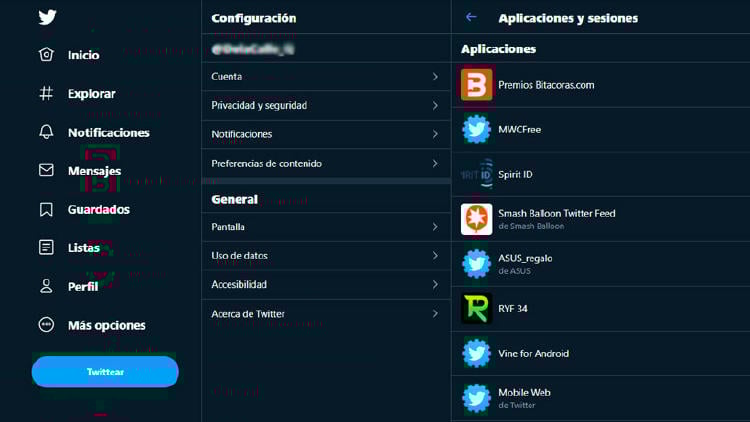Screen dimensions: 750x422
Task: Click the RYF 34 app icon
Action: (x=476, y=309)
